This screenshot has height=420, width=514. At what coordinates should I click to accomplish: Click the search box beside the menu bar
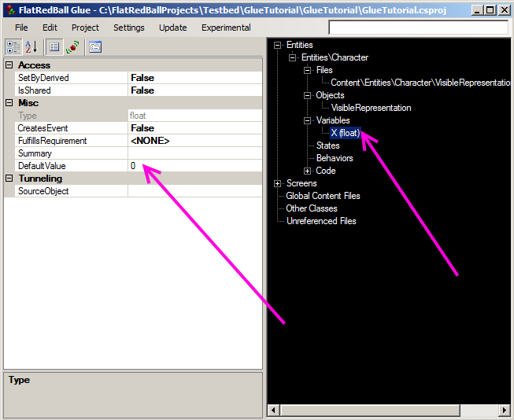[x=419, y=28]
